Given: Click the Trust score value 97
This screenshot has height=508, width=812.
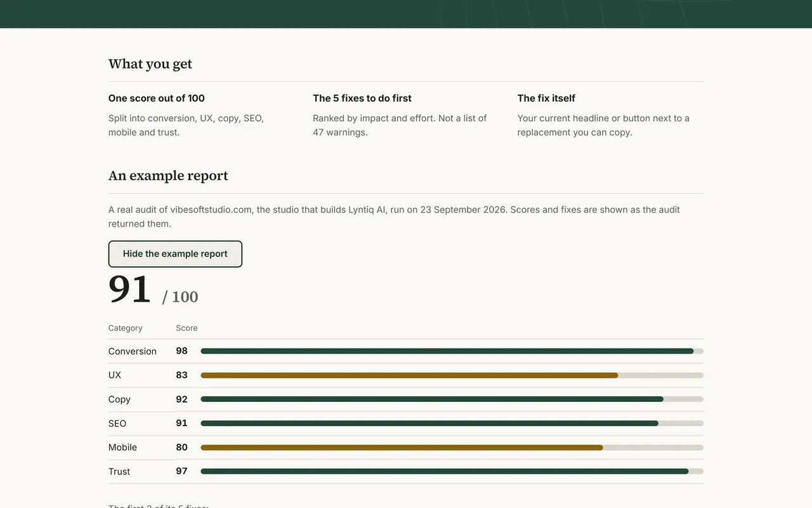Looking at the screenshot, I should click(182, 471).
